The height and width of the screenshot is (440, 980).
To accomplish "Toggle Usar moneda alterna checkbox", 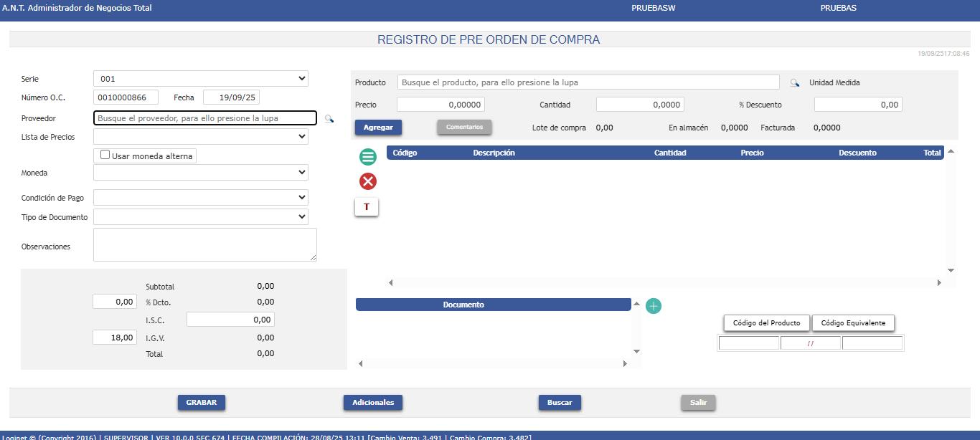I will [105, 155].
